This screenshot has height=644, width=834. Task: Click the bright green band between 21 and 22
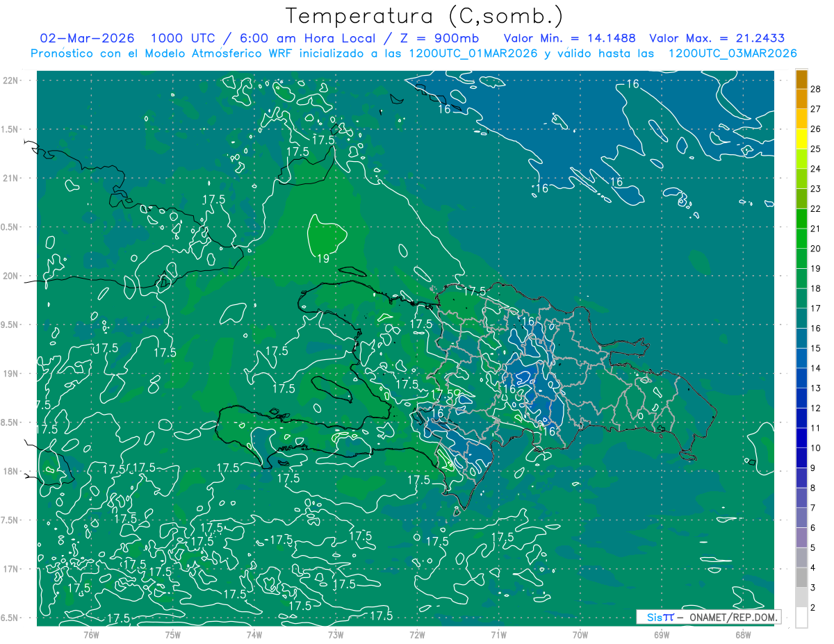tap(801, 218)
